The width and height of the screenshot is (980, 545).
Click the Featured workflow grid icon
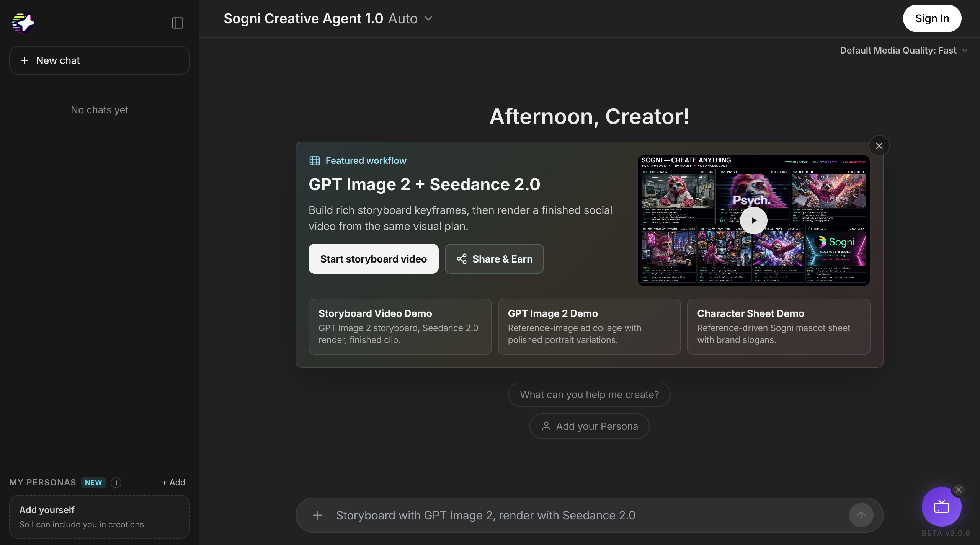coord(315,161)
